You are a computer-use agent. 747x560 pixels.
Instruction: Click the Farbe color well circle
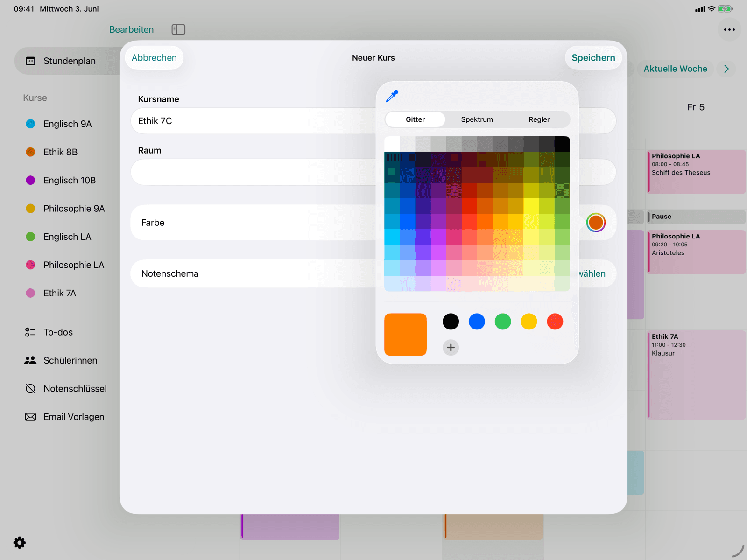(x=596, y=223)
